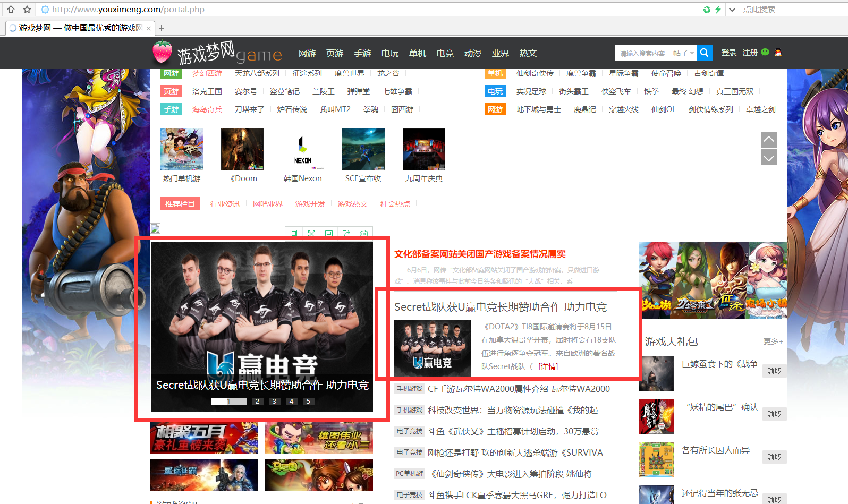Open the 帖子 search type dropdown

pyautogui.click(x=683, y=53)
